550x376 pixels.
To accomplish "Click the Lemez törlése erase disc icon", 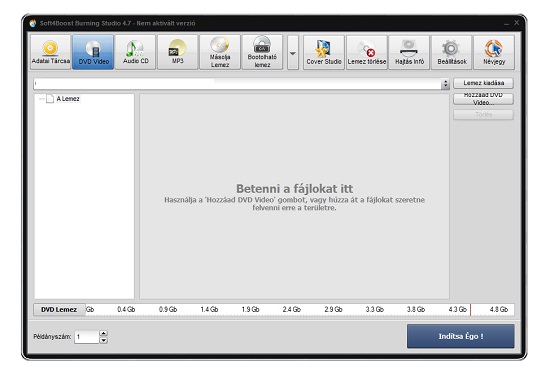I will (x=367, y=52).
